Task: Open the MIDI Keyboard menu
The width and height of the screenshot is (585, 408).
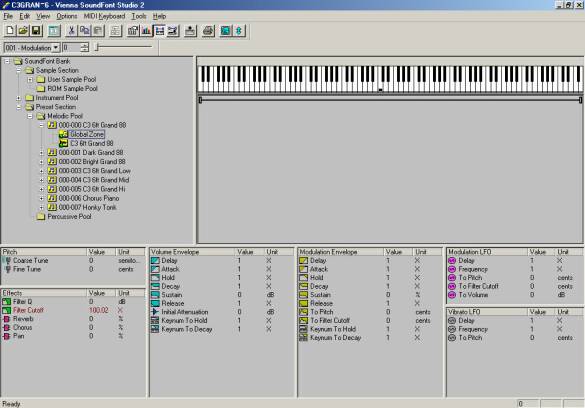Action: (104, 16)
